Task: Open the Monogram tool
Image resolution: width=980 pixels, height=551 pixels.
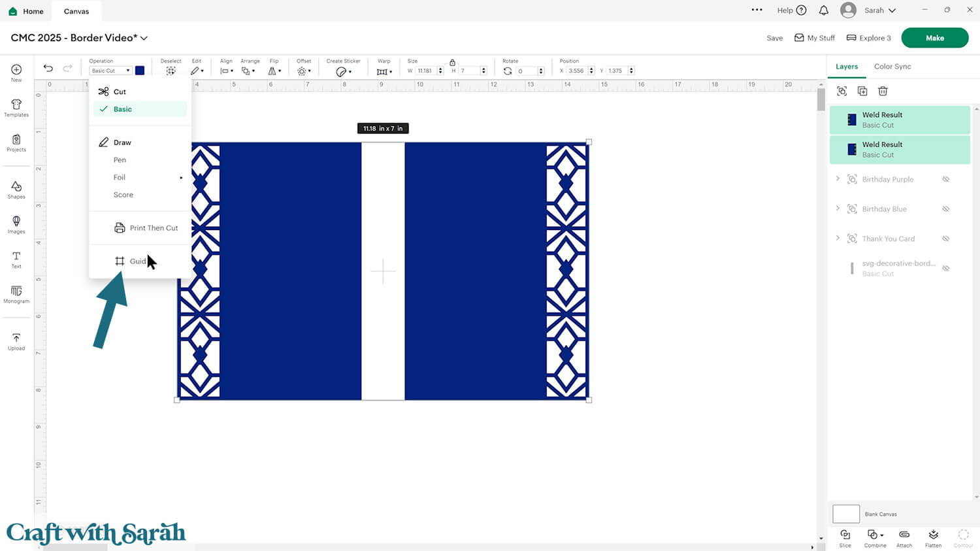Action: click(x=16, y=294)
